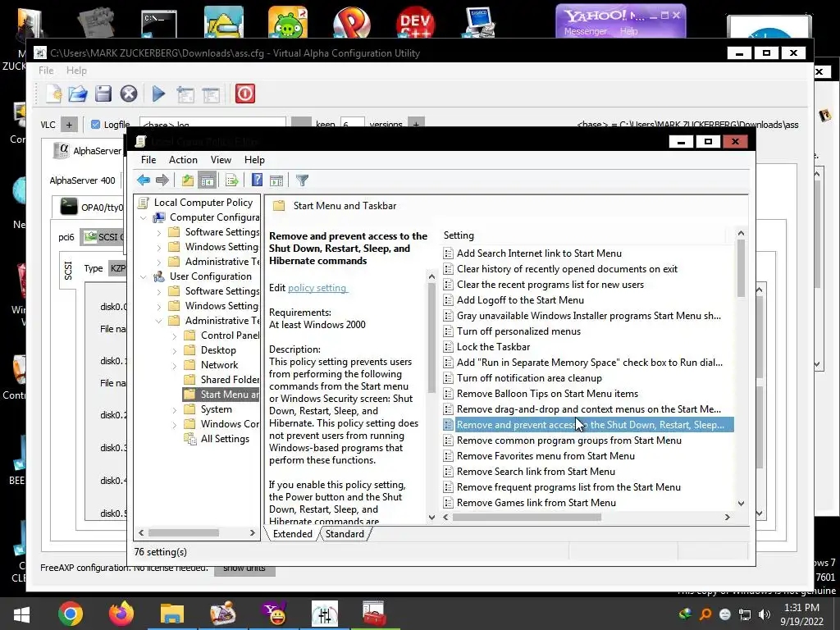Click the red toolbox icon in the taskbar

(x=374, y=614)
